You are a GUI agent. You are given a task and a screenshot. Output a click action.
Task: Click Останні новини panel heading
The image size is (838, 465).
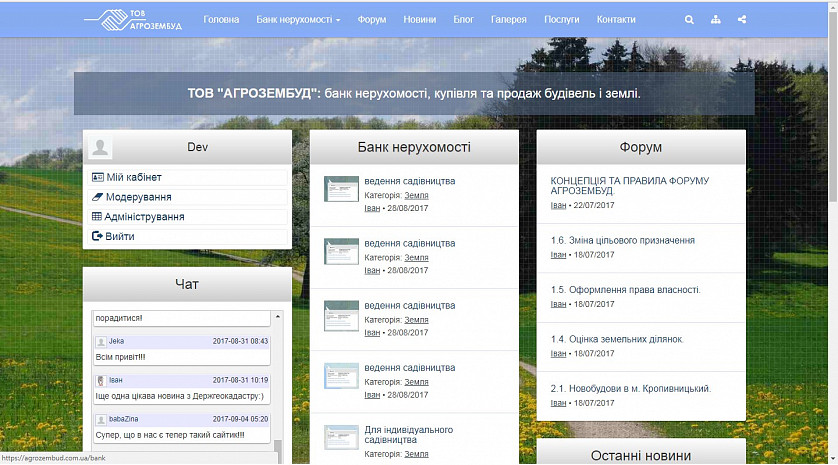tap(641, 455)
